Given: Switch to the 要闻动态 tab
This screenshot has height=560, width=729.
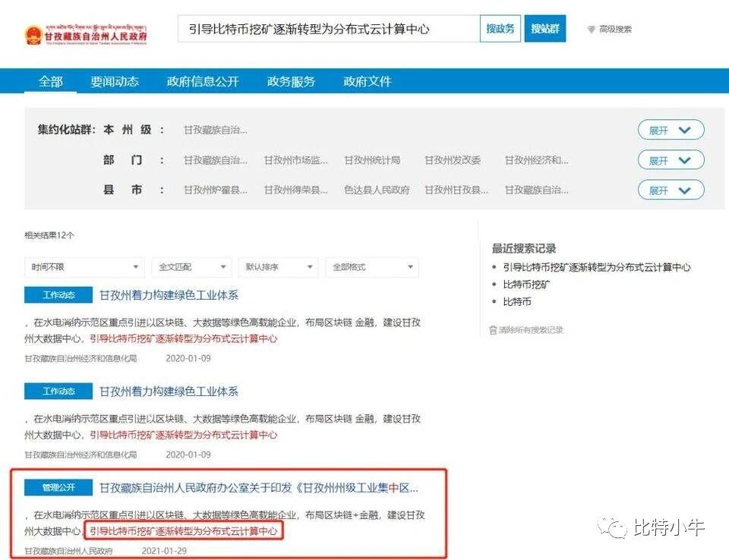Looking at the screenshot, I should 114,82.
